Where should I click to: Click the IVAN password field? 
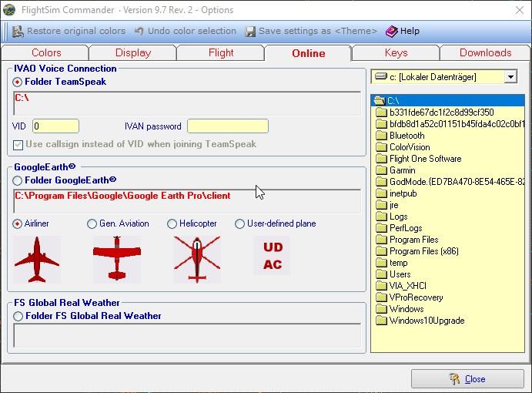227,126
